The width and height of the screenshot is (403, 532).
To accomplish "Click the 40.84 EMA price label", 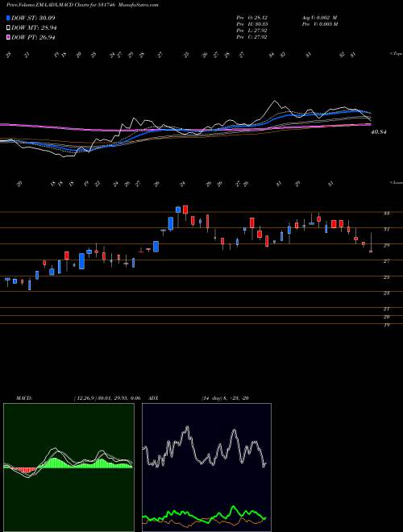I will coord(379,131).
